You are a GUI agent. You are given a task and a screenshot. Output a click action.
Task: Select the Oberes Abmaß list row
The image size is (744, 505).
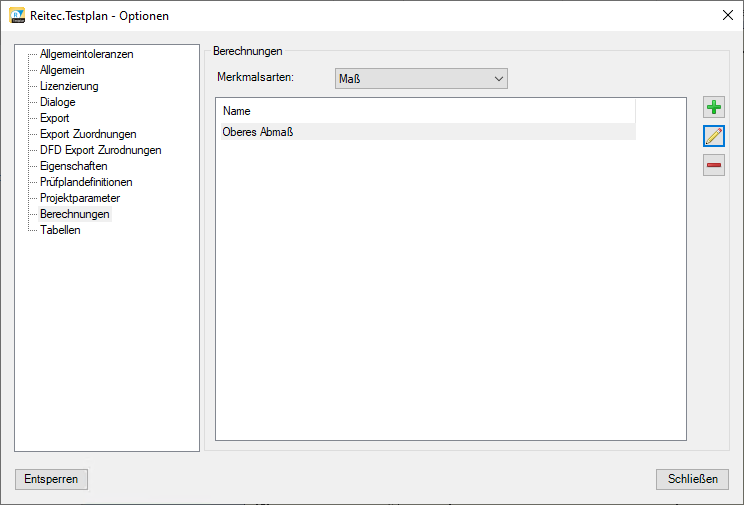[x=426, y=132]
